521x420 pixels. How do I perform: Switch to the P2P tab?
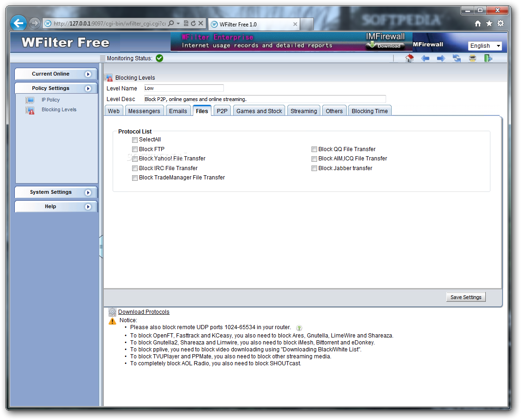(x=222, y=111)
